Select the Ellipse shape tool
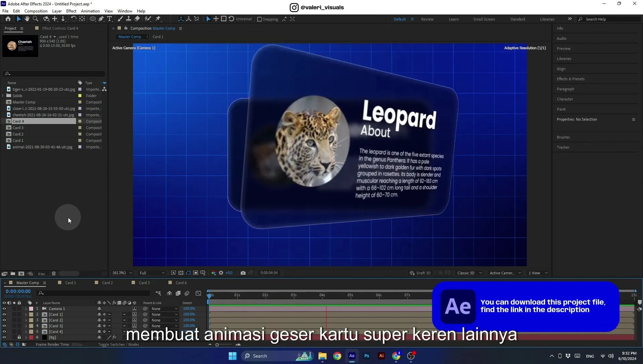The image size is (643, 364). tap(93, 19)
